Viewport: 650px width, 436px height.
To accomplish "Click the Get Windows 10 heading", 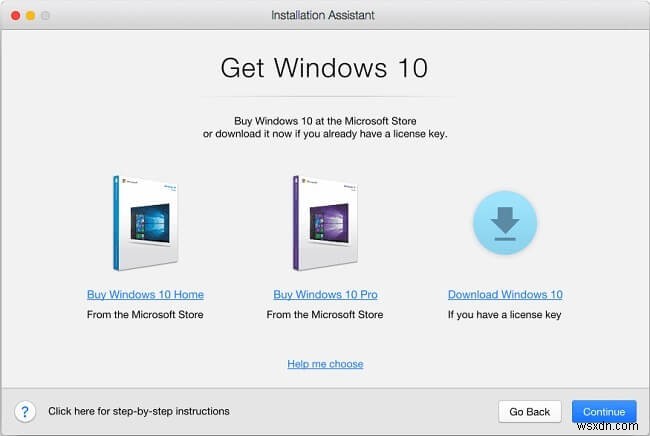I will [324, 68].
